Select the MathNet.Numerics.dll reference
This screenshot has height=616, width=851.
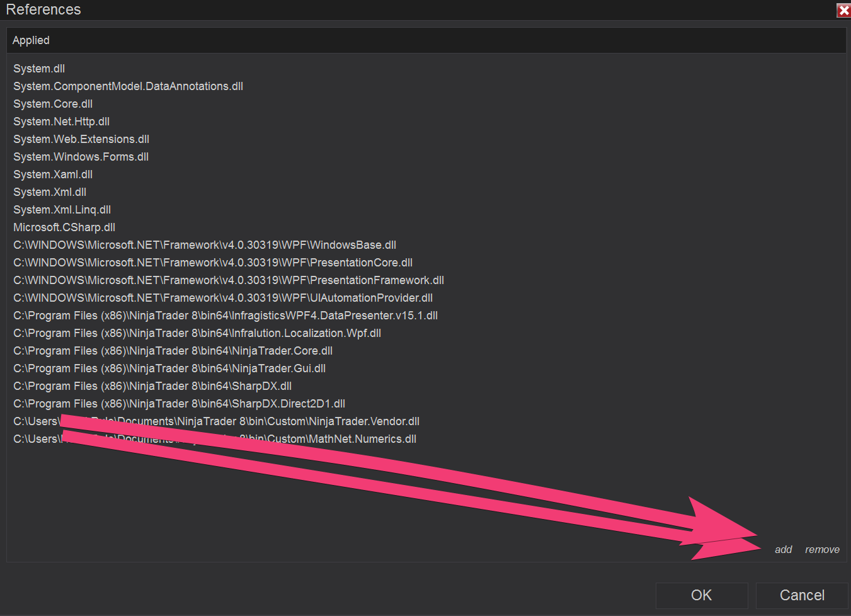215,439
